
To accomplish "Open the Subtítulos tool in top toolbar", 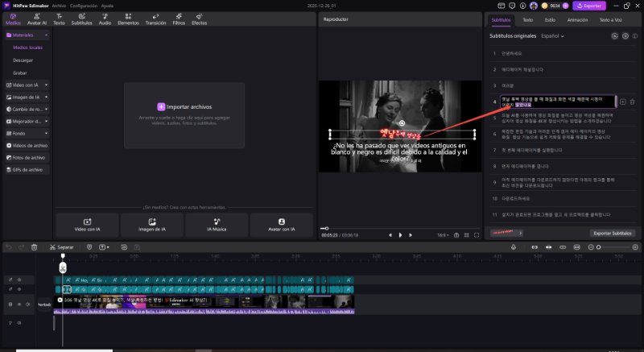I will (82, 19).
